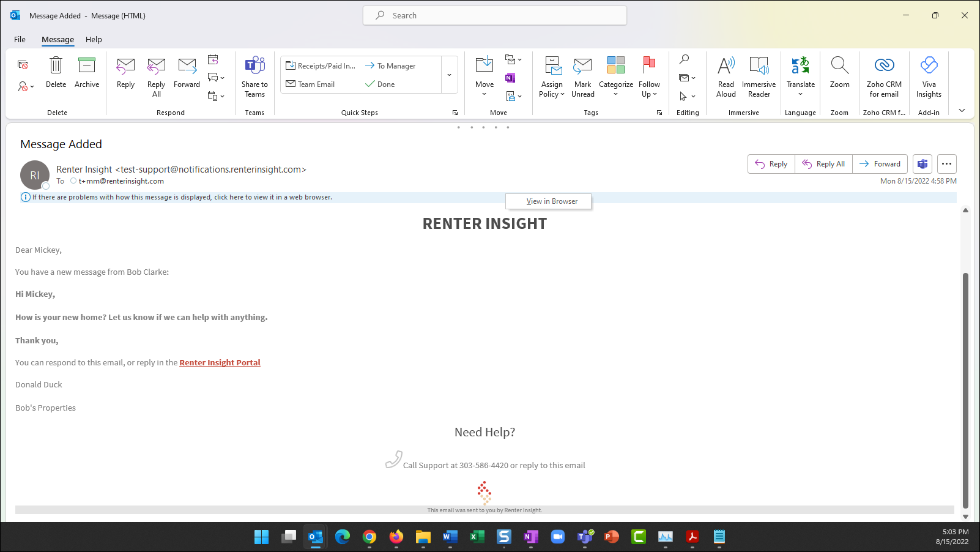The height and width of the screenshot is (552, 980).
Task: Open the more actions ellipsis menu
Action: pos(946,164)
